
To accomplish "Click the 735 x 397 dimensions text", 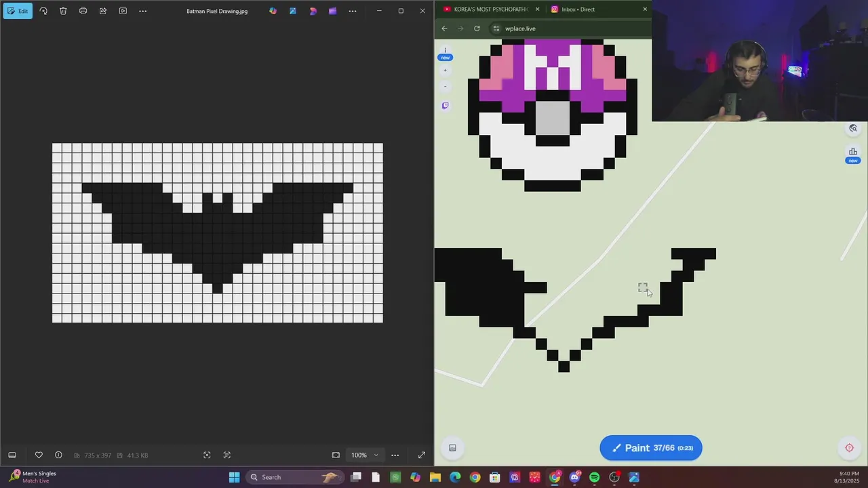I will pos(98,455).
